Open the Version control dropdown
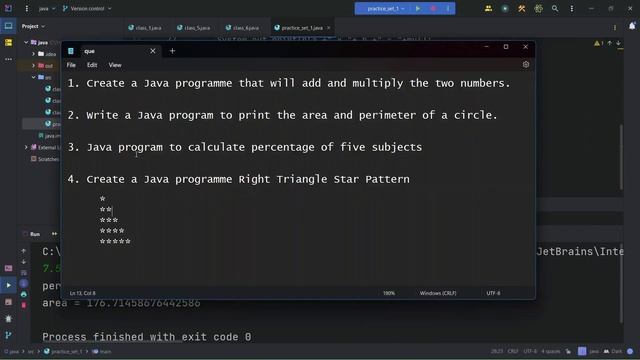The image size is (640, 360). tap(87, 8)
